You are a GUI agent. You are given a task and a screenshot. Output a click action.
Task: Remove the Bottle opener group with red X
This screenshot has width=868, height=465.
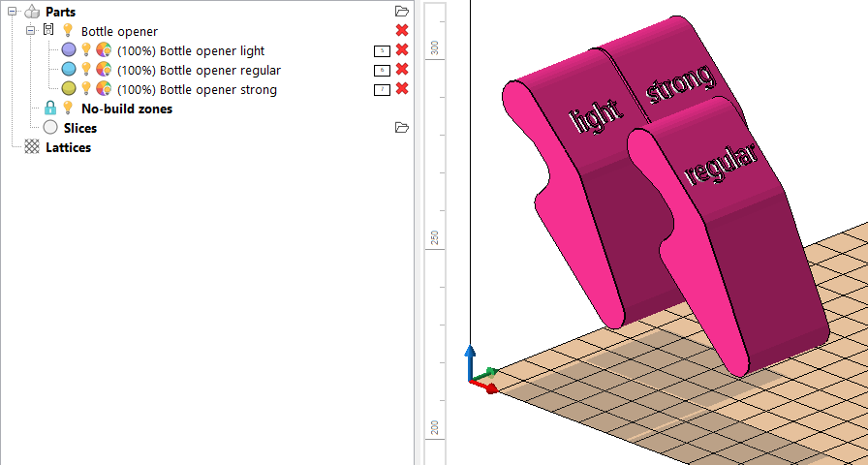point(402,30)
